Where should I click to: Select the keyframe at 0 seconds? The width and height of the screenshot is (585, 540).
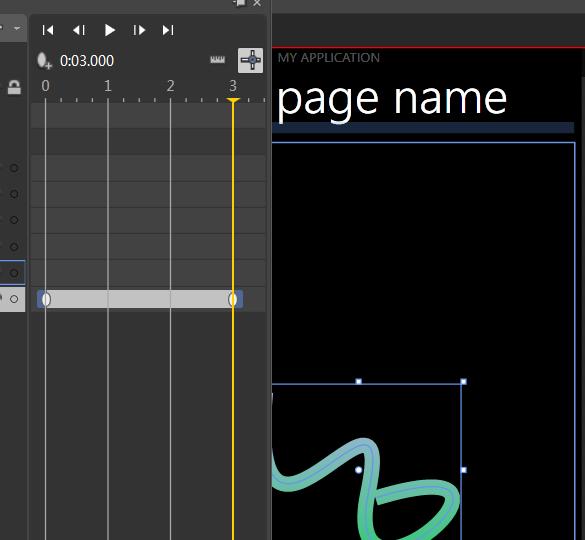click(x=46, y=299)
